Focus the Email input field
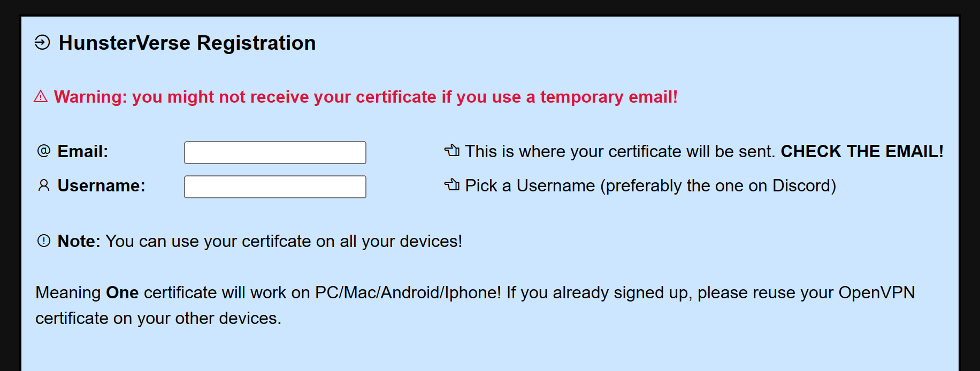The image size is (980, 371). (x=275, y=152)
